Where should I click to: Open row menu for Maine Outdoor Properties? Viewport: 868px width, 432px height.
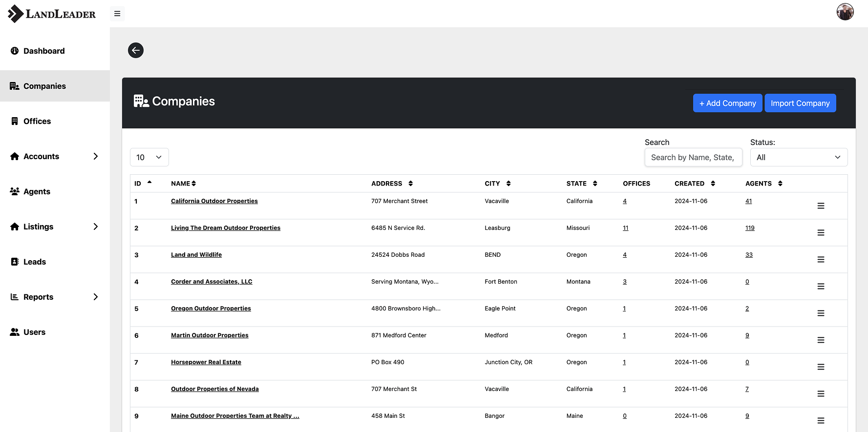(x=821, y=421)
